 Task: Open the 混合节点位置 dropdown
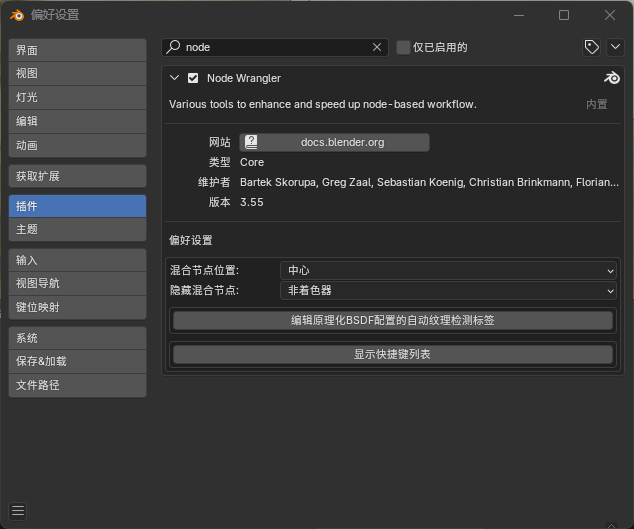click(449, 270)
